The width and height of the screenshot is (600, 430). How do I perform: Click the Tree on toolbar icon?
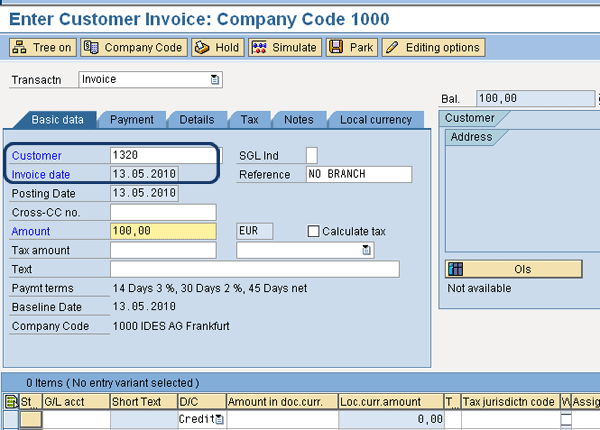tap(42, 47)
